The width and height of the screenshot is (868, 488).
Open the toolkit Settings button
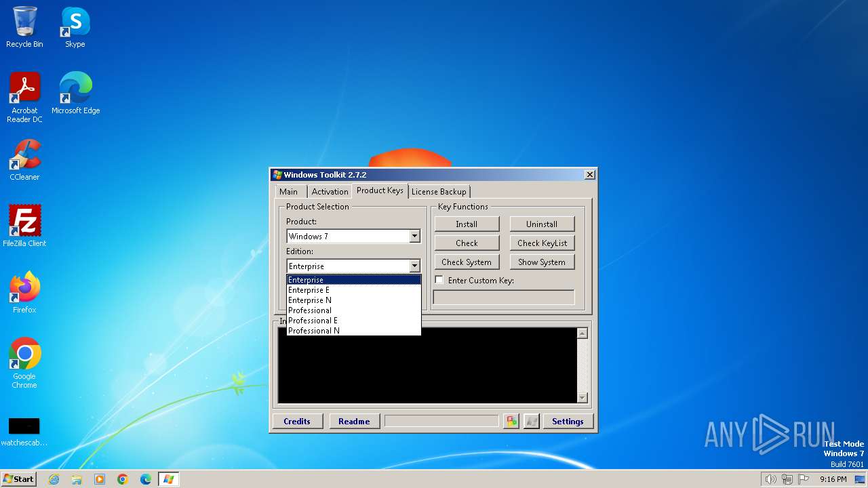(x=568, y=421)
